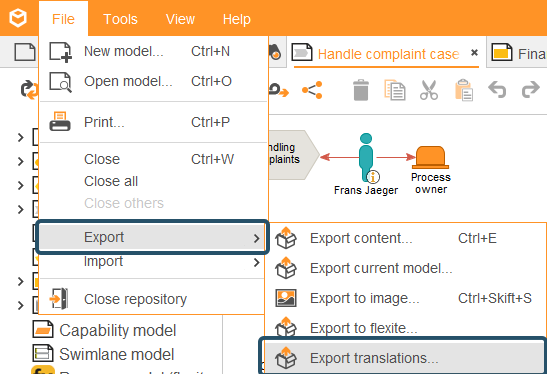Expand the second tree node chevron
The width and height of the screenshot is (547, 374).
tap(21, 161)
